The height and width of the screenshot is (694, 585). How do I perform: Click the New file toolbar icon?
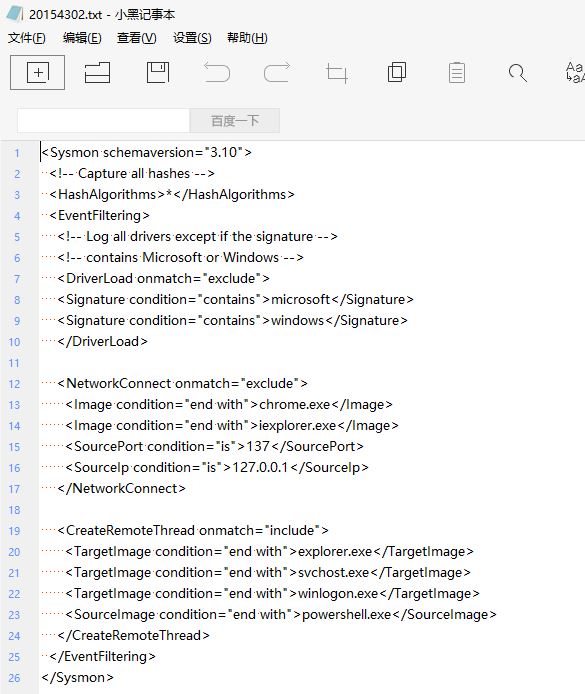coord(38,73)
